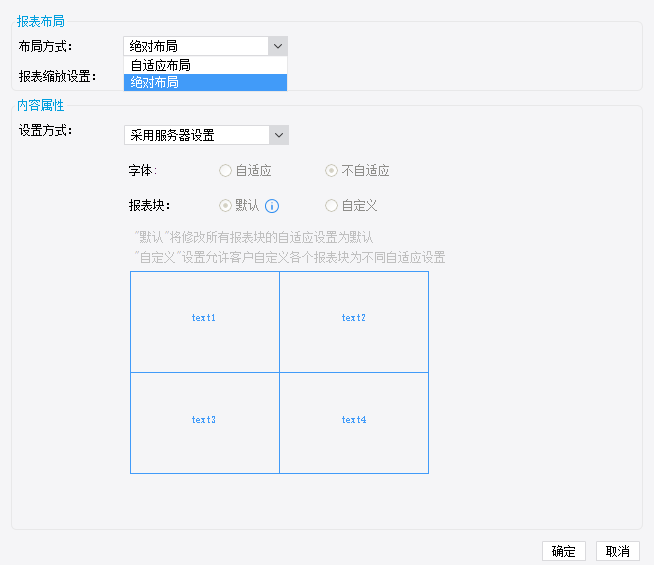654x565 pixels.
Task: Click the 报表块: label
Action: pyautogui.click(x=149, y=206)
